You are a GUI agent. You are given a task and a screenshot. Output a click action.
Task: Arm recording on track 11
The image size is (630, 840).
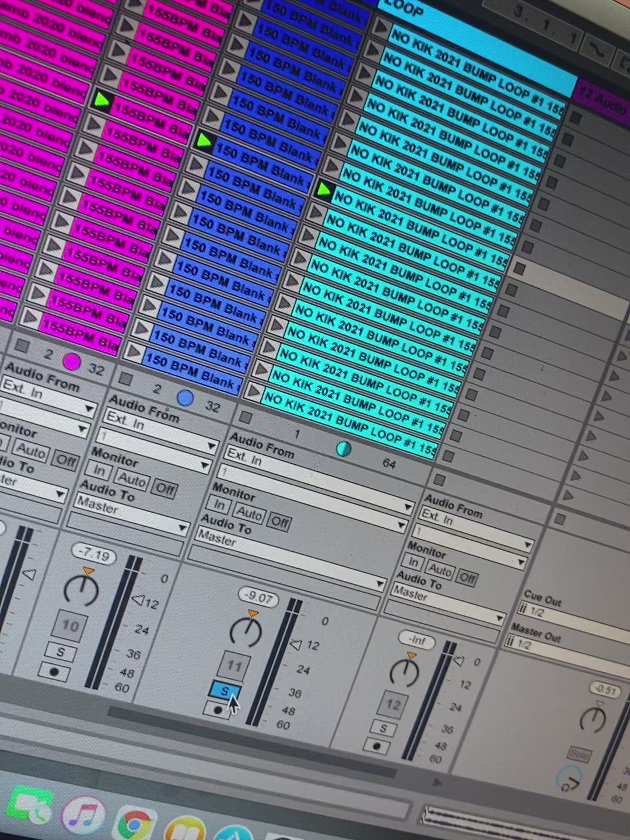[218, 709]
